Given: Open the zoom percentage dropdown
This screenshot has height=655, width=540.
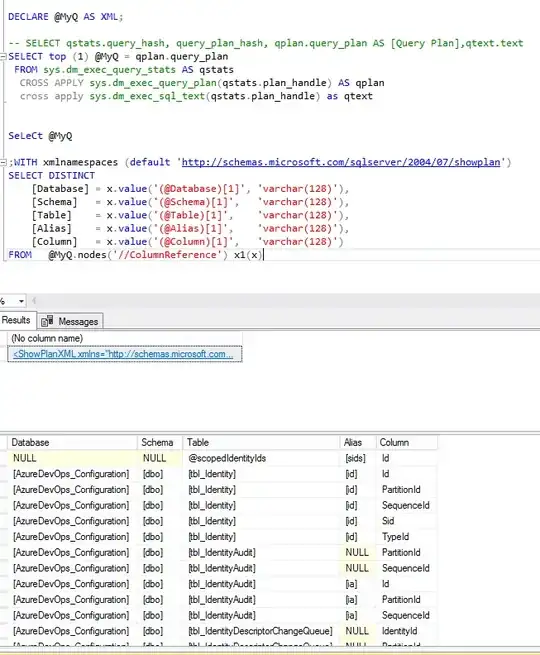Looking at the screenshot, I should (x=21, y=301).
